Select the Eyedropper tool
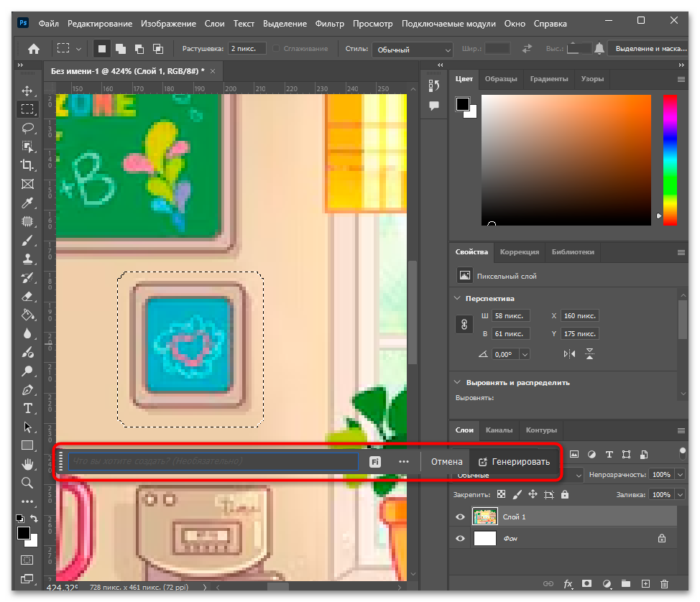This screenshot has width=700, height=602. coord(27,203)
